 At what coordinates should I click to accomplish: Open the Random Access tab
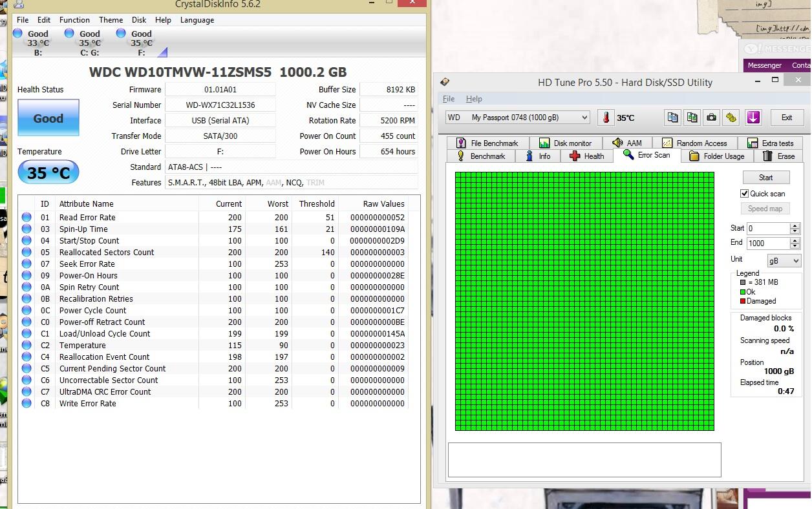click(694, 143)
